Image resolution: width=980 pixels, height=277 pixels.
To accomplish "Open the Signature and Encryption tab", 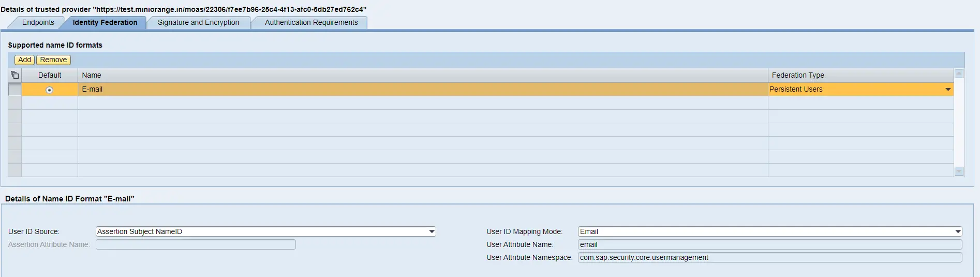I will (x=198, y=22).
